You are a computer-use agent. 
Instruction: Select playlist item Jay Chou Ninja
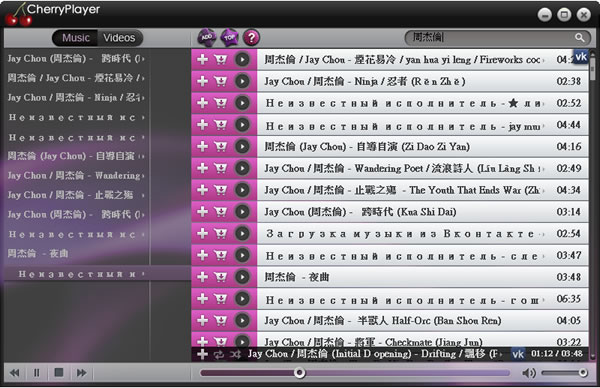[75, 98]
